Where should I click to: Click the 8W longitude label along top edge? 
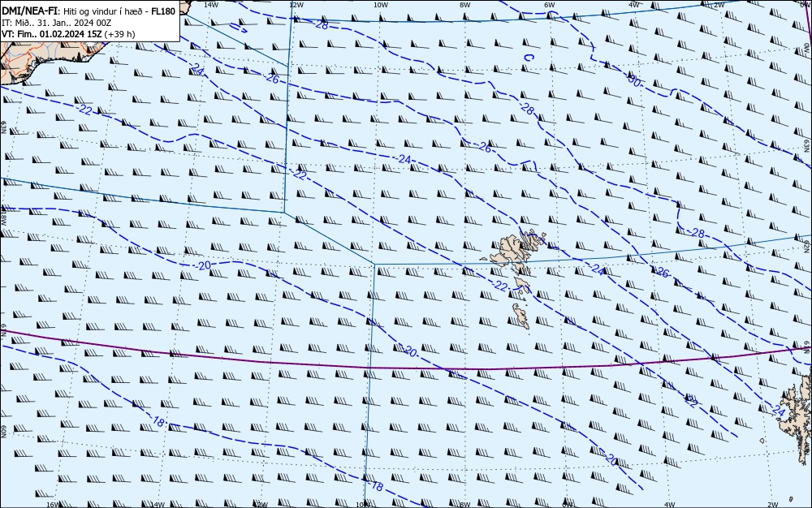[465, 4]
